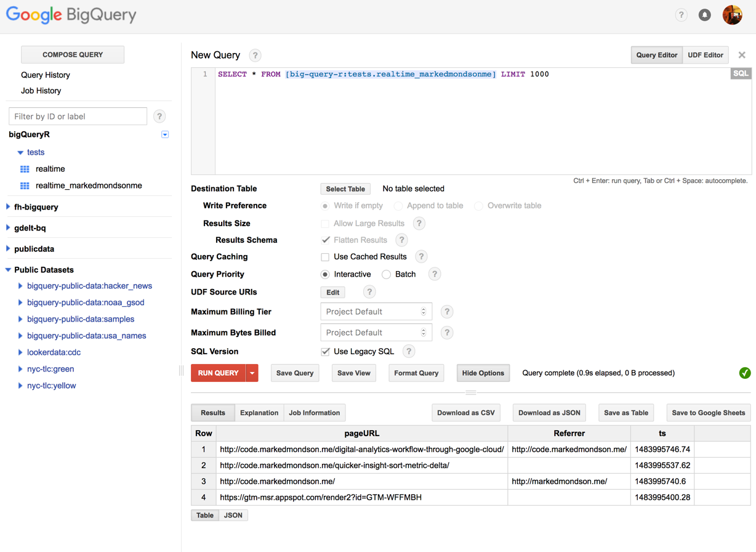Expand the fh-bigquery project
756x552 pixels.
(x=8, y=207)
